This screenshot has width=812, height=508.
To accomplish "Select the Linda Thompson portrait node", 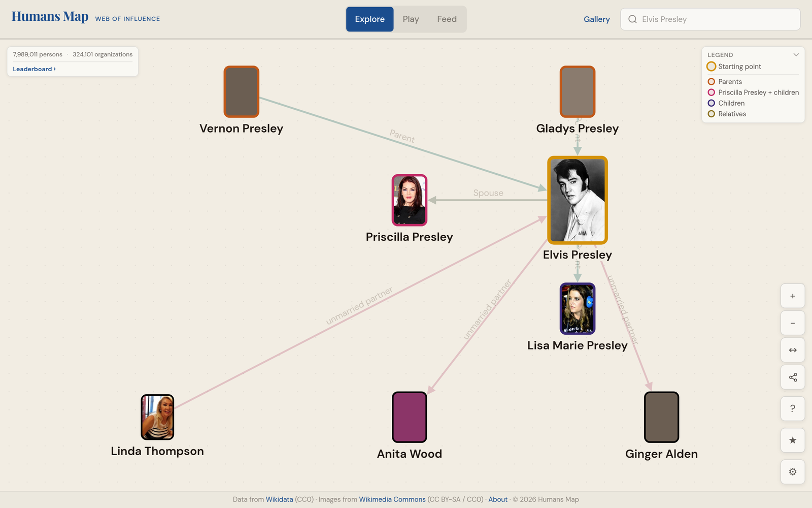I will click(x=157, y=417).
